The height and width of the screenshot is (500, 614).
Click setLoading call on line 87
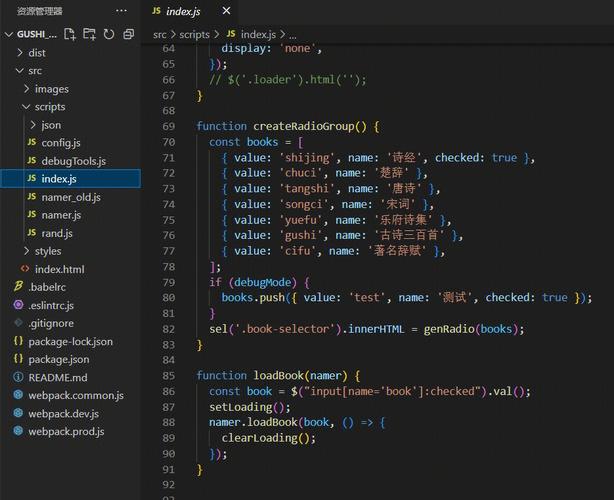(x=241, y=407)
